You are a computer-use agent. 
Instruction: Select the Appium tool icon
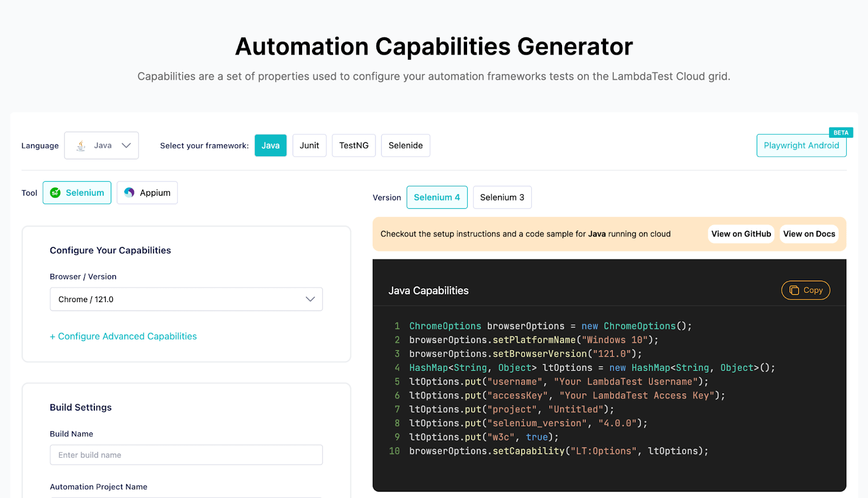click(130, 193)
